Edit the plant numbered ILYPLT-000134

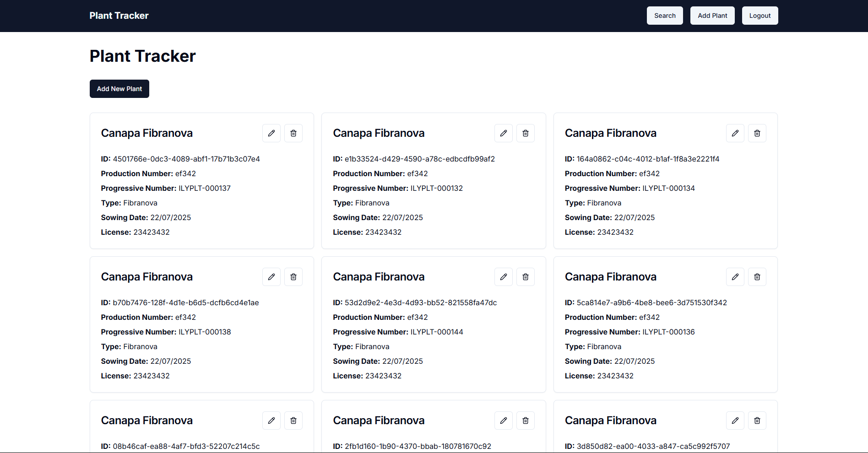735,133
